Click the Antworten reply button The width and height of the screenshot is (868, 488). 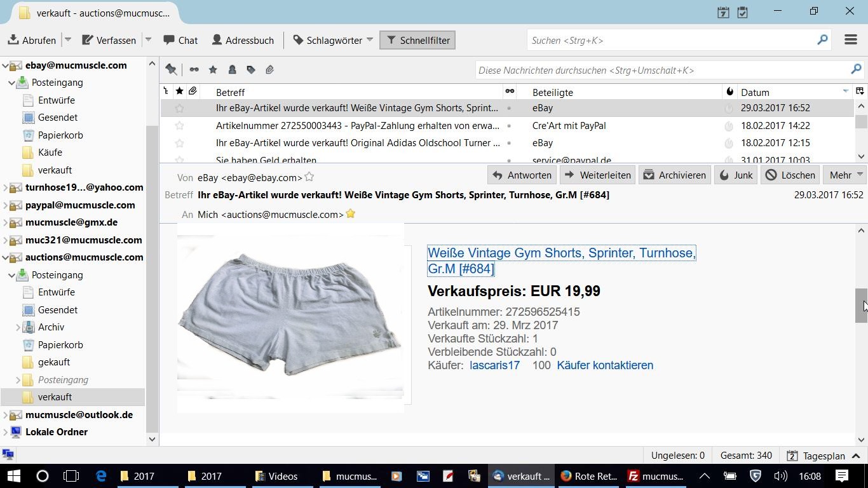click(522, 175)
